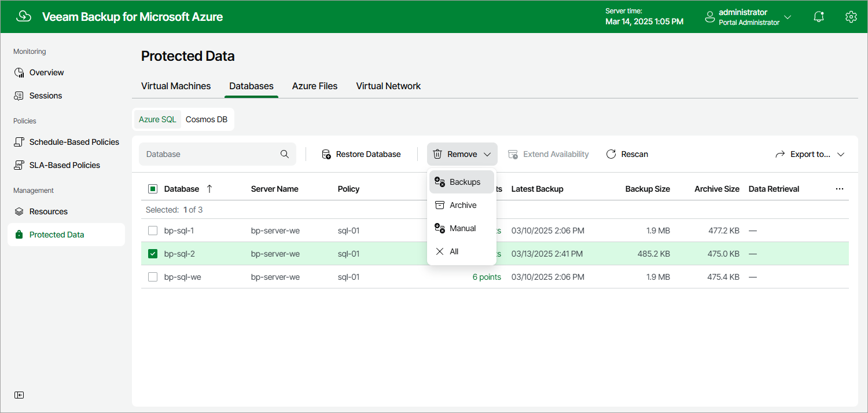Choose All from the Remove menu
868x413 pixels.
click(x=462, y=251)
